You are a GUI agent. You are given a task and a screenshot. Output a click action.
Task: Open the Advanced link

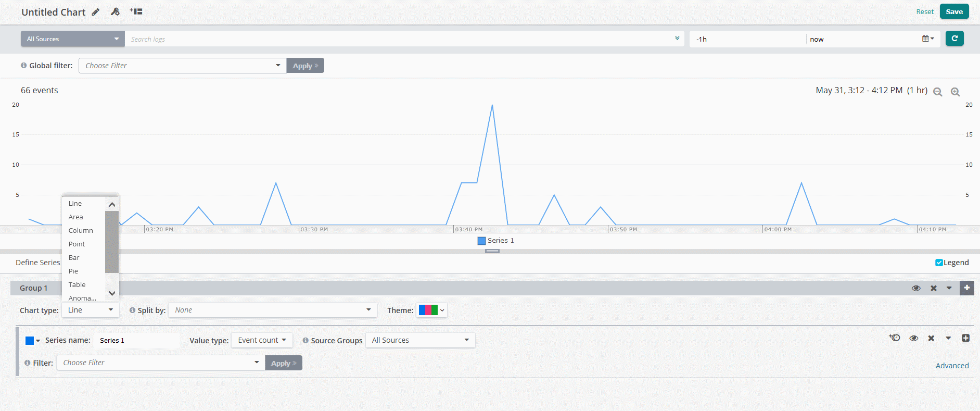(952, 366)
